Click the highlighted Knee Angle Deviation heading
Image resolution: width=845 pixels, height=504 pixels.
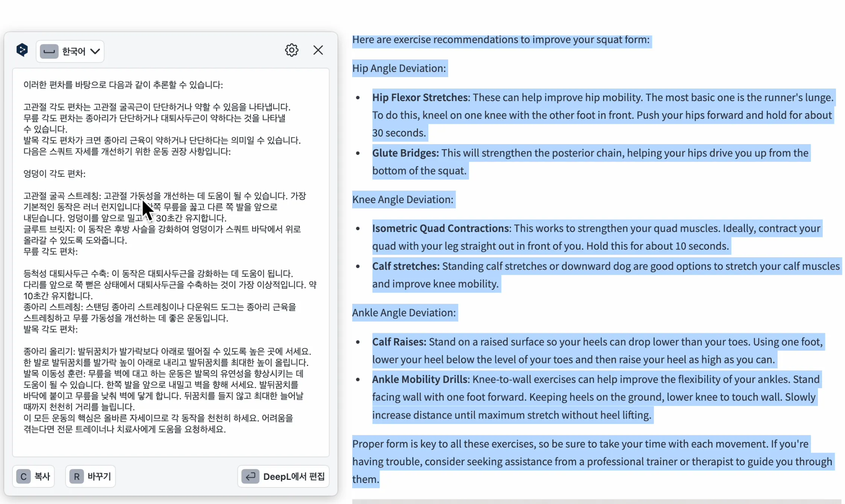click(403, 199)
